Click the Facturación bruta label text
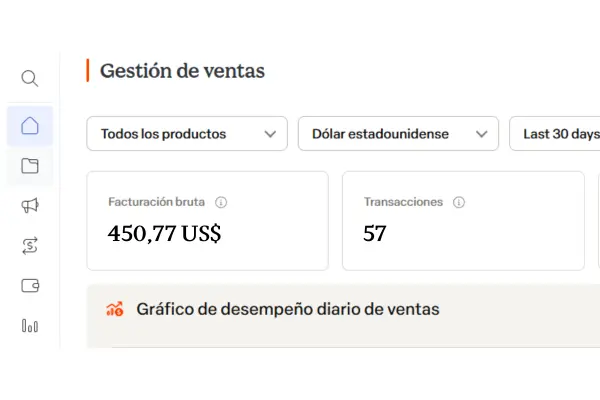The width and height of the screenshot is (600, 400). click(x=157, y=202)
